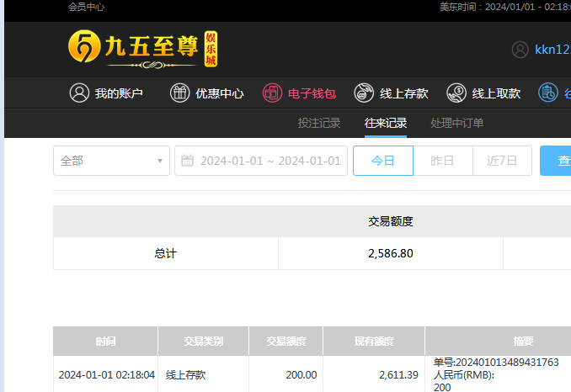Click the 时间 column header
This screenshot has width=571, height=392.
[105, 342]
